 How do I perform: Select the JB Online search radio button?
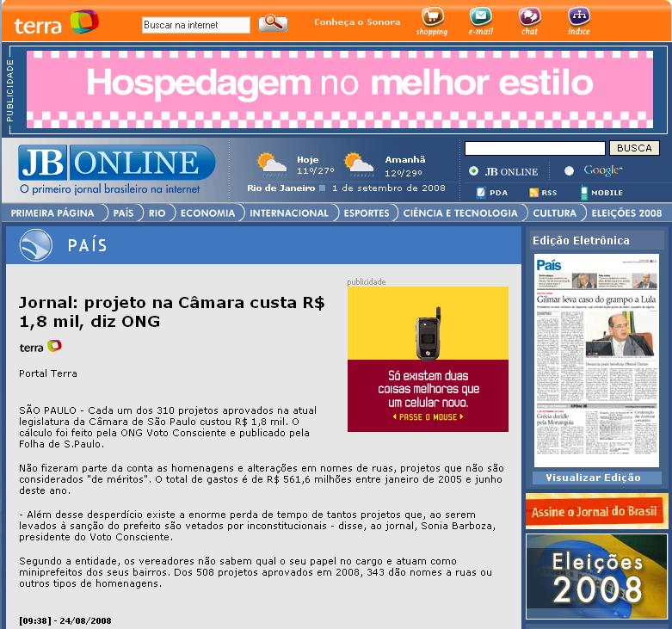point(474,171)
